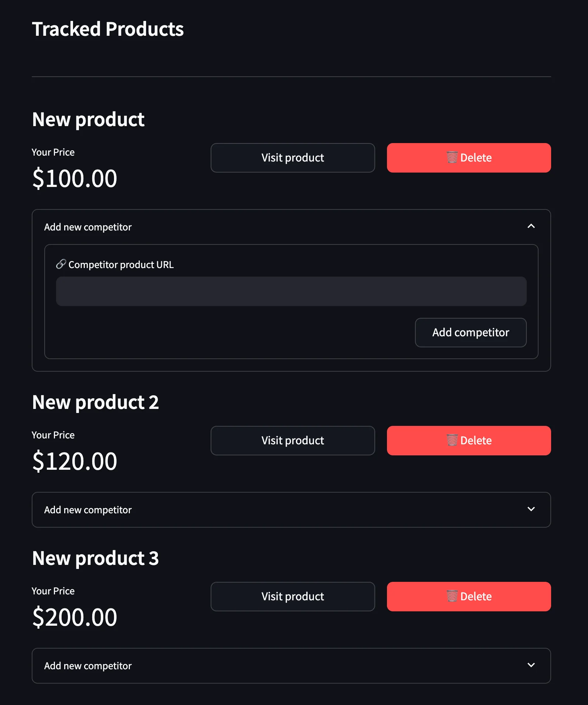Click the downward chevron for New product 2
The image size is (588, 705).
pyautogui.click(x=532, y=510)
